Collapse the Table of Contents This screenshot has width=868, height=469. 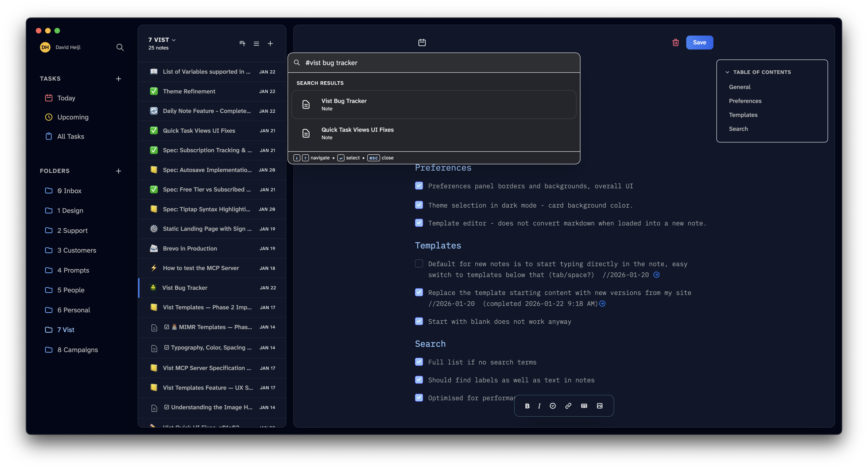728,72
